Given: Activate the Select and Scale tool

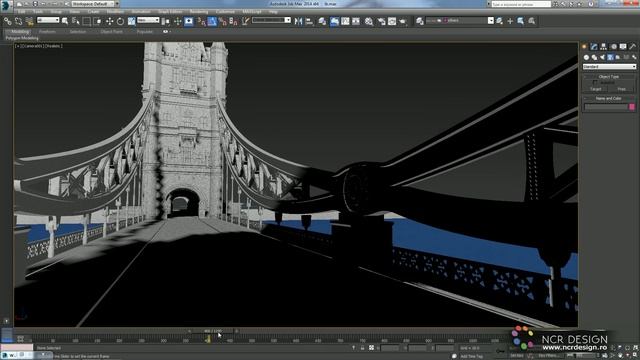Looking at the screenshot, I should (x=131, y=21).
